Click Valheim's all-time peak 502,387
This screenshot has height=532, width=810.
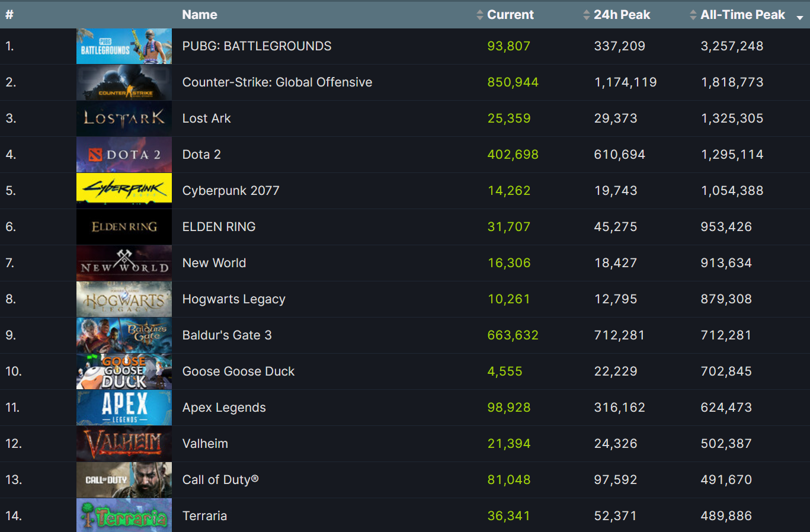click(x=726, y=444)
